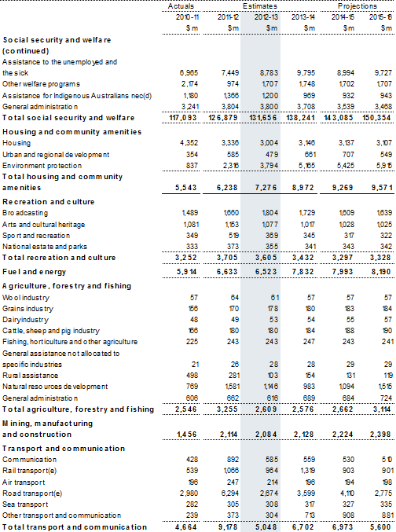Click value 3,255 in total agriculture row
Screen dimensions: 396x532
[227, 409]
